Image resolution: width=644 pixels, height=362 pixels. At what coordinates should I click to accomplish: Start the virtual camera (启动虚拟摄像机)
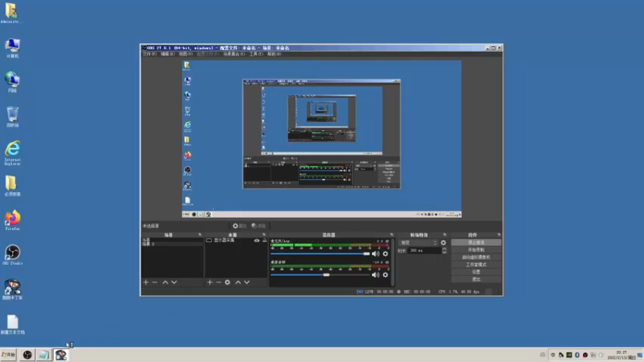click(x=476, y=257)
